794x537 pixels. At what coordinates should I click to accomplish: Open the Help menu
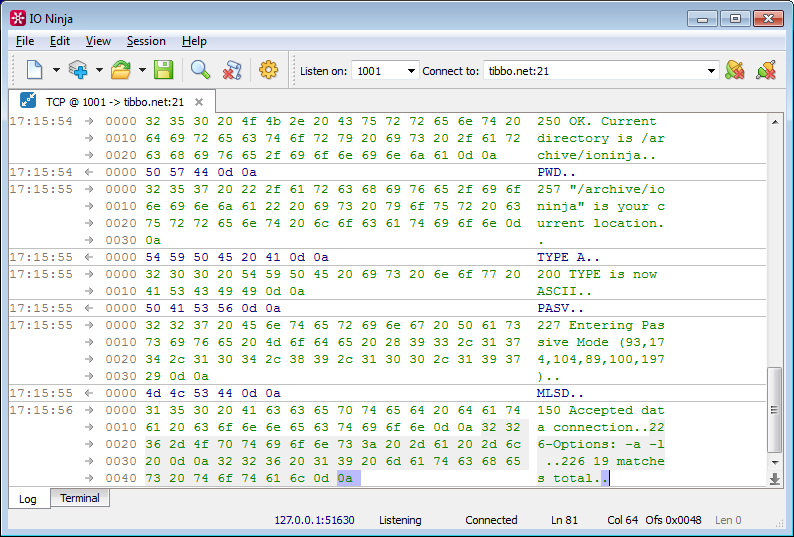[194, 41]
